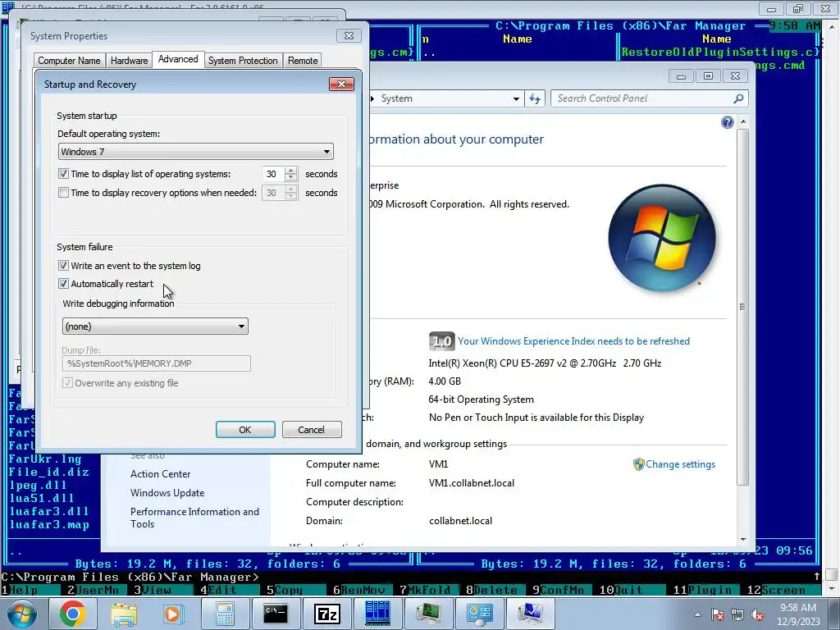840x630 pixels.
Task: Switch to the System Protection tab
Action: pyautogui.click(x=243, y=61)
